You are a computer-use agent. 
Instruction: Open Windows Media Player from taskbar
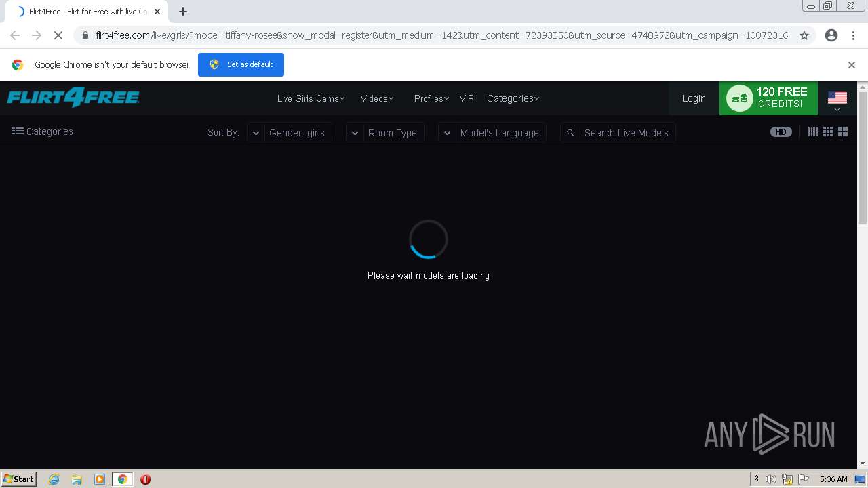(x=100, y=479)
